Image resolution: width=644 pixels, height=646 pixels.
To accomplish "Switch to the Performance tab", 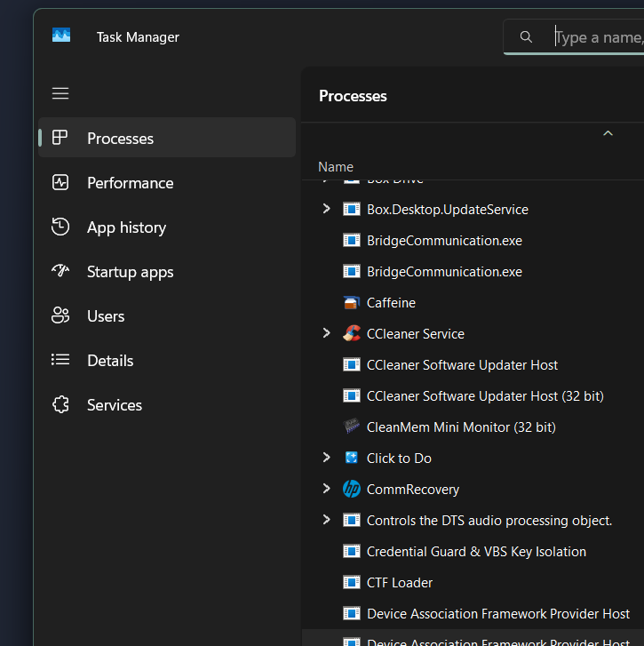I will (167, 182).
